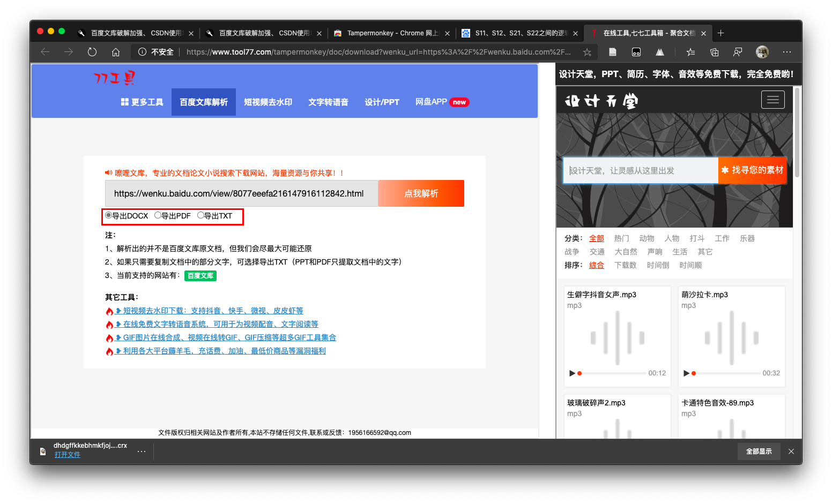832x504 pixels.
Task: Click the 设计天堂 search input field
Action: click(x=641, y=170)
